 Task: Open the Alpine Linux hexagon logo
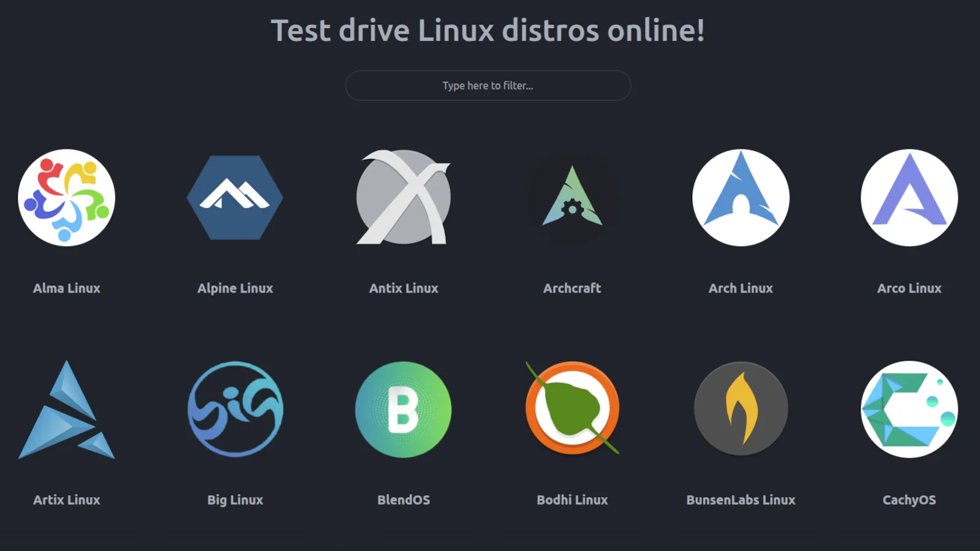[235, 198]
